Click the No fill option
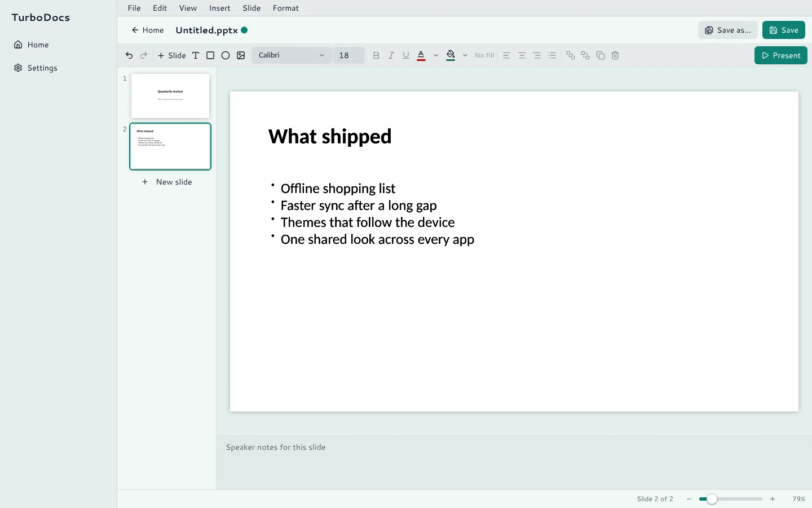Image resolution: width=812 pixels, height=508 pixels. pyautogui.click(x=484, y=55)
